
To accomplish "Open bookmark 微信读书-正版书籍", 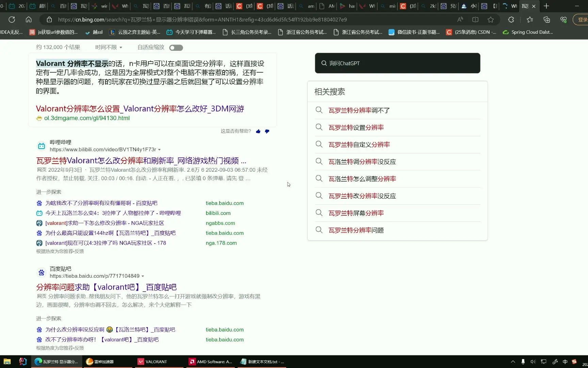I will (x=414, y=32).
